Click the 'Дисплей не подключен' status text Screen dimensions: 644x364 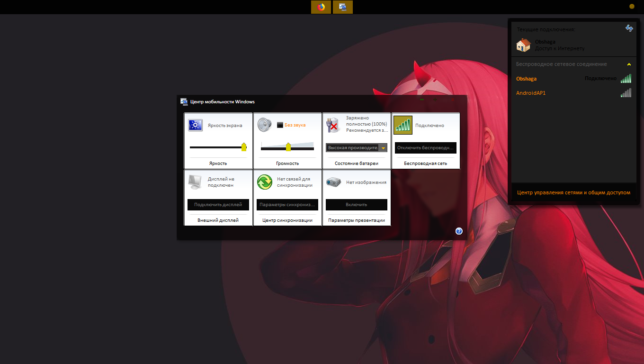tap(221, 182)
